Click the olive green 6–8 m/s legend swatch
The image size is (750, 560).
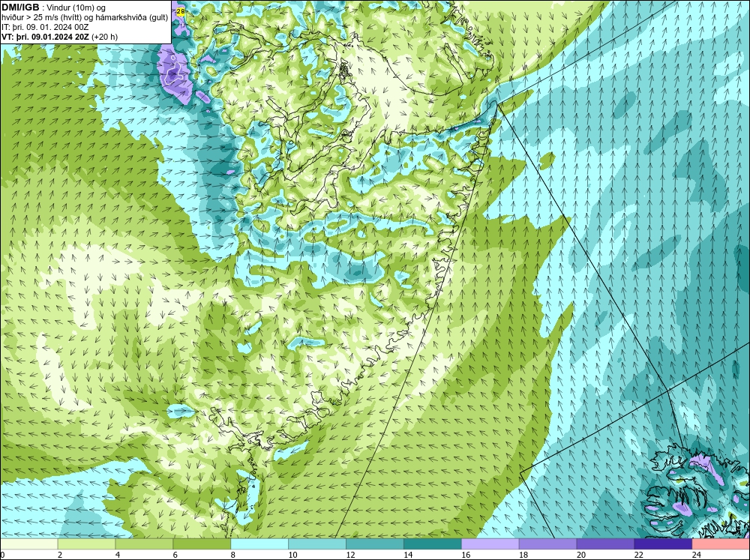[x=202, y=544]
